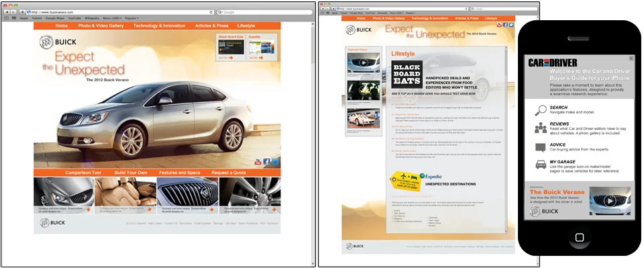Click Facebook icon on right Lifestyle page header
This screenshot has height=268, width=644.
click(505, 25)
